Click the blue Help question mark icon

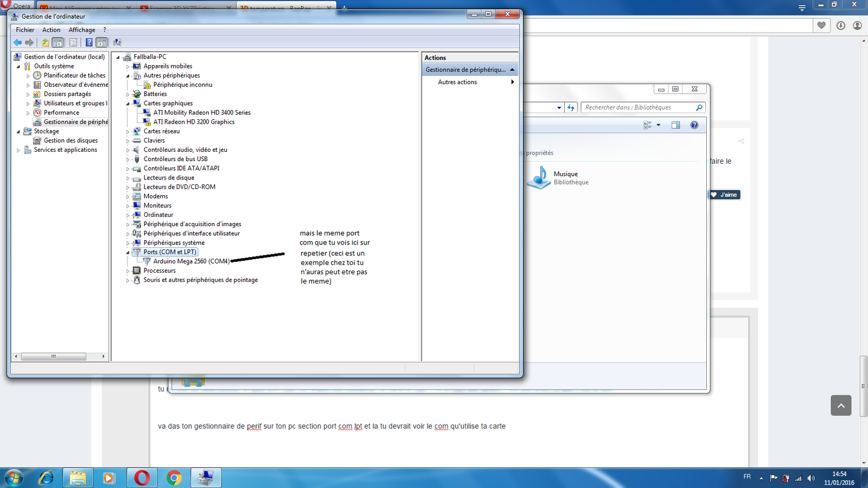pos(89,42)
